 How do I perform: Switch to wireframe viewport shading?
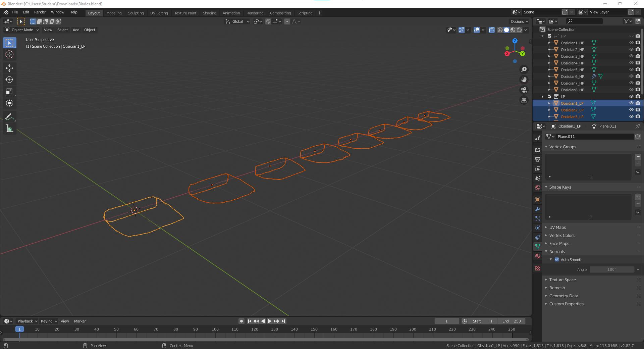pos(500,30)
